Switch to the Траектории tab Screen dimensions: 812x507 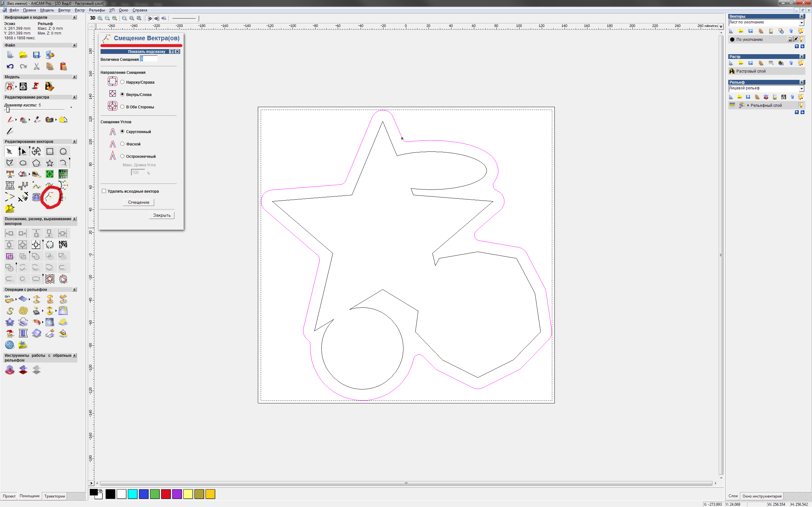55,496
